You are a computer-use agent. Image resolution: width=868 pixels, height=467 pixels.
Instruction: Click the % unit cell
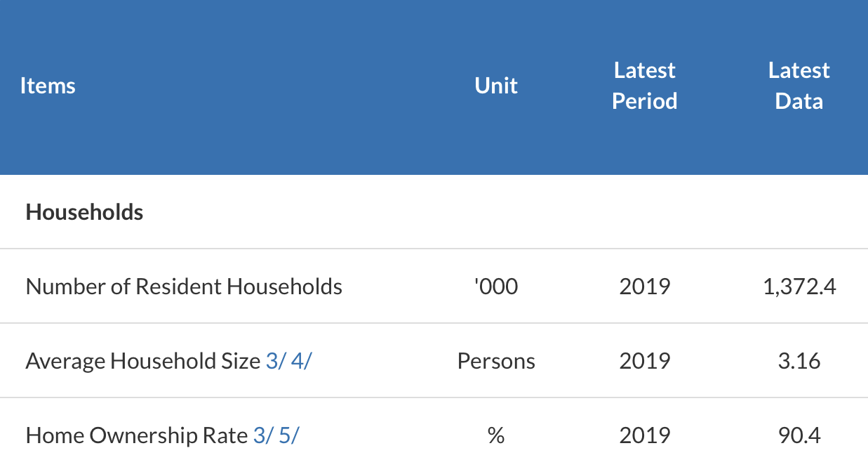(x=496, y=435)
